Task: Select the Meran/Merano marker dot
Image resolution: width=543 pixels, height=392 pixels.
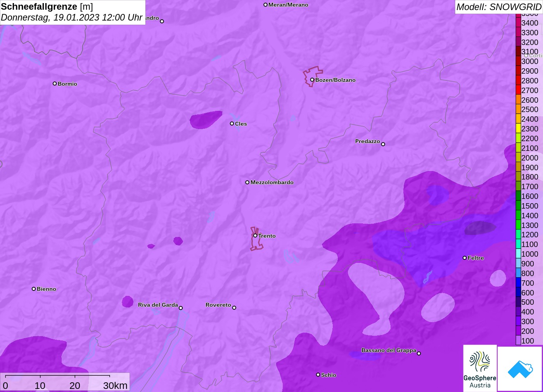Action: 266,5
